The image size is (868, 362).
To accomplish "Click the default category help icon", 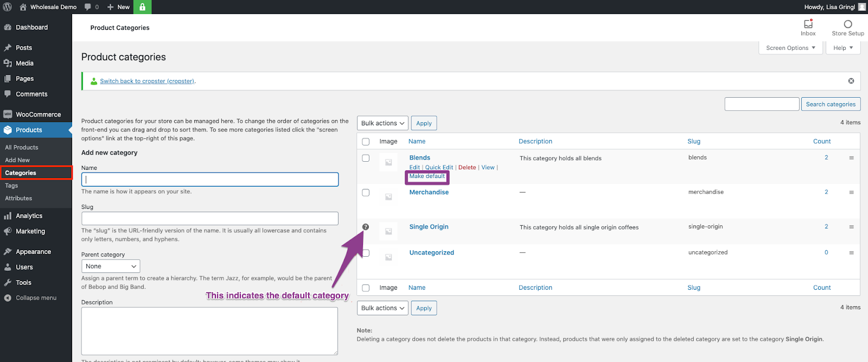I will coord(366,227).
